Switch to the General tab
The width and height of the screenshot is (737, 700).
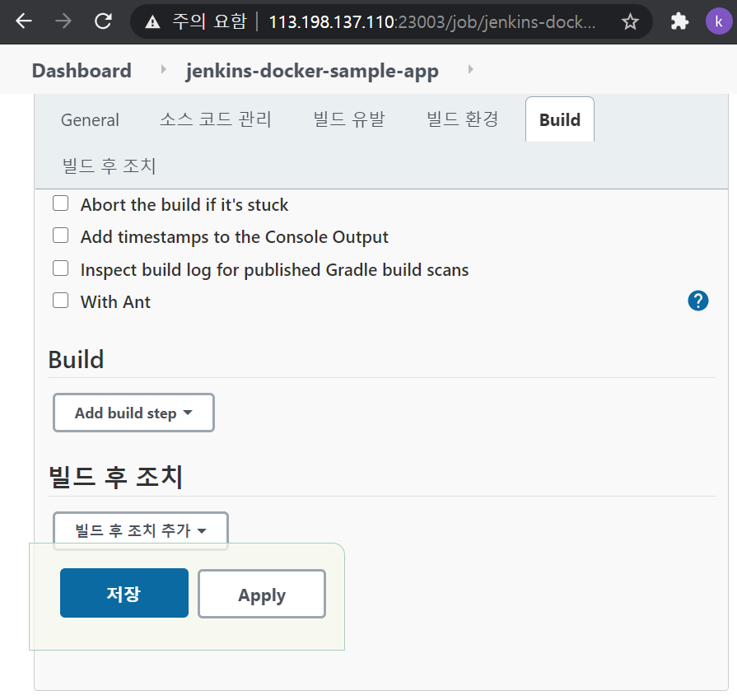[90, 120]
